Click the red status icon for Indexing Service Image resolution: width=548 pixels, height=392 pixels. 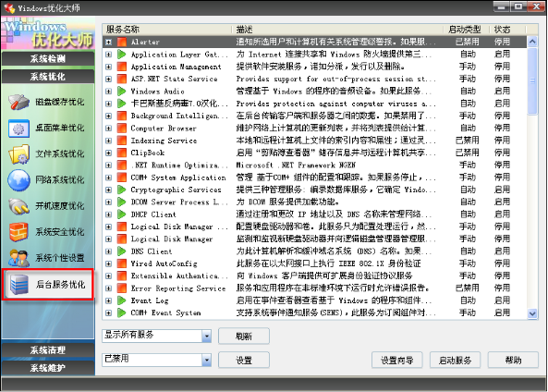tap(121, 141)
